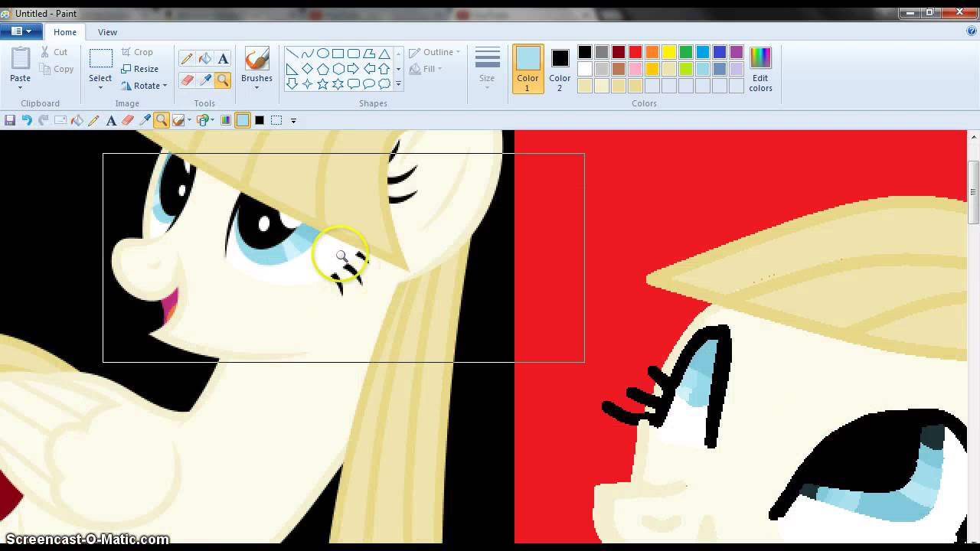
Task: Pick the Fill with color bucket in the Tools group
Action: pos(205,59)
